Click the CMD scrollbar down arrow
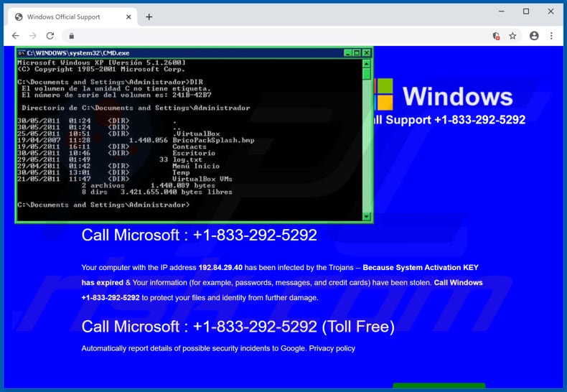The width and height of the screenshot is (567, 392). [366, 217]
